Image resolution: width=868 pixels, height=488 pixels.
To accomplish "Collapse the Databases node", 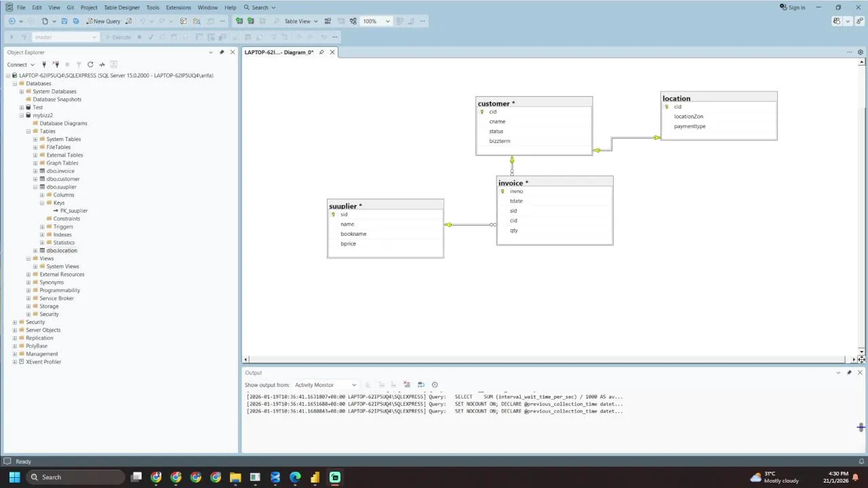I will click(x=15, y=83).
